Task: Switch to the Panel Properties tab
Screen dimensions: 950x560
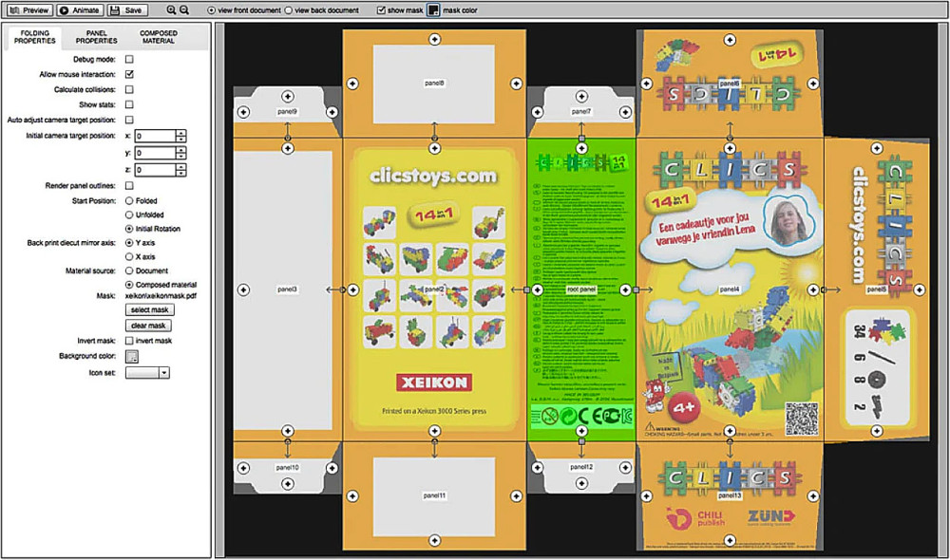Action: tap(96, 37)
